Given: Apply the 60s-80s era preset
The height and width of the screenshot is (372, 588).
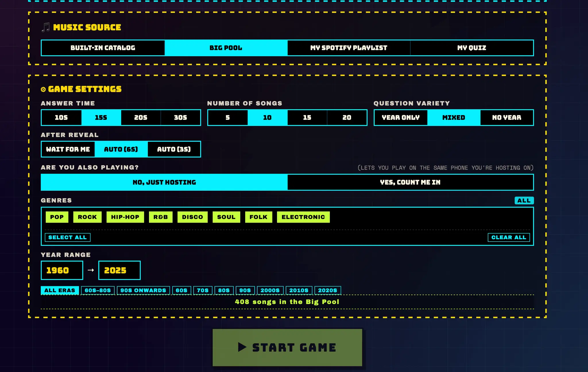Looking at the screenshot, I should point(98,290).
